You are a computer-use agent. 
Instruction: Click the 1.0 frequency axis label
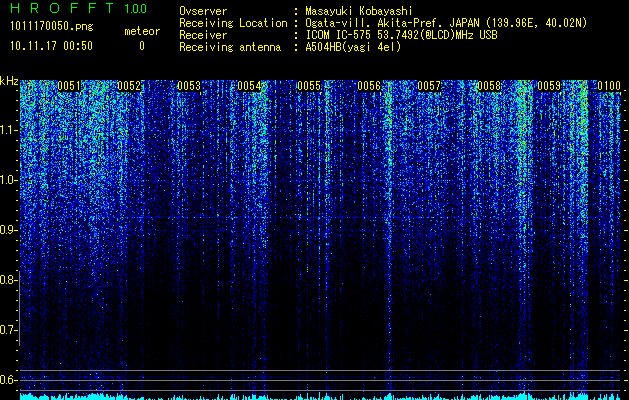(x=8, y=180)
